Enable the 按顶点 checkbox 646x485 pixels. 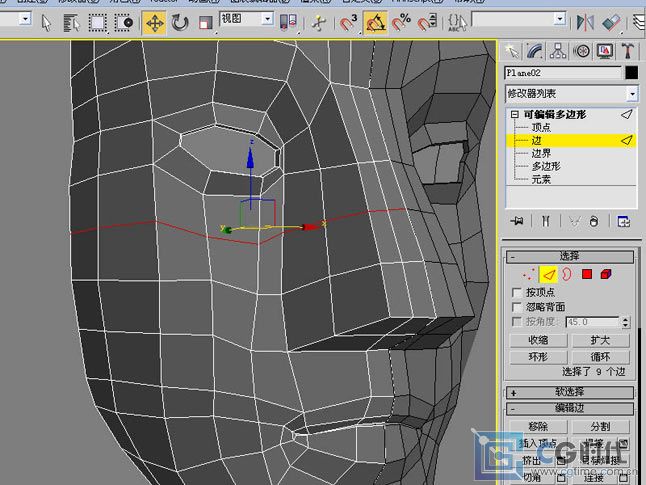pos(517,293)
